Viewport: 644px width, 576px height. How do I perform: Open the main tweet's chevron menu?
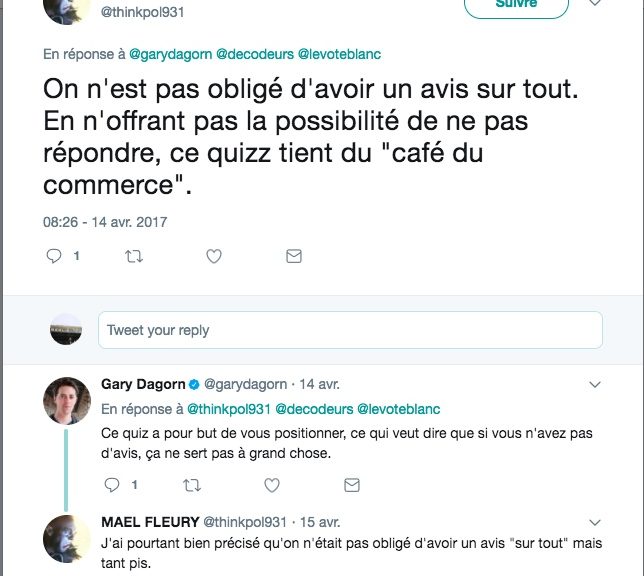[595, 4]
